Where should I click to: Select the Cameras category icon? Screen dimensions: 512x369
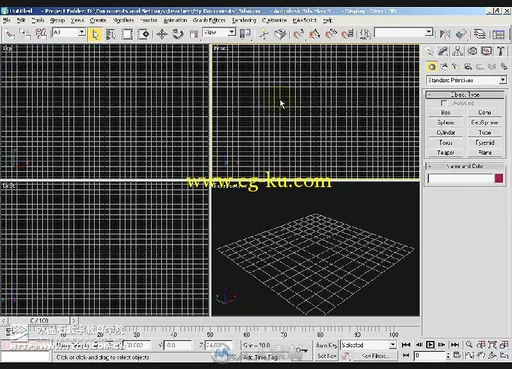468,67
